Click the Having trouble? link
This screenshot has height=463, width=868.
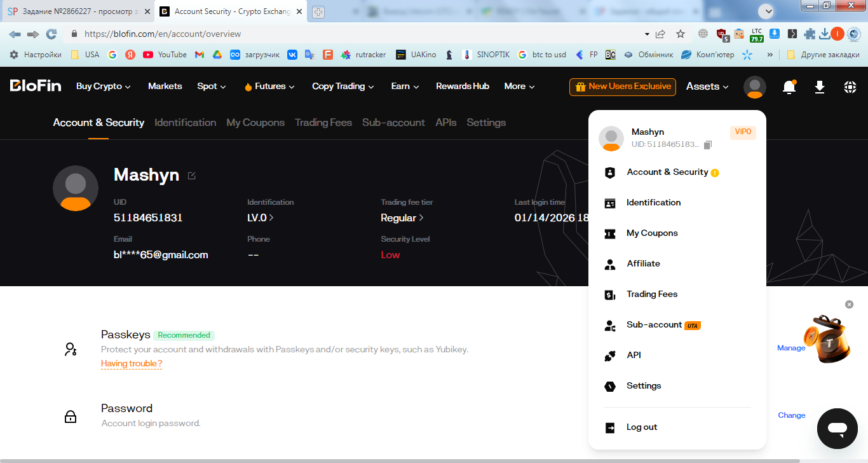click(x=132, y=364)
